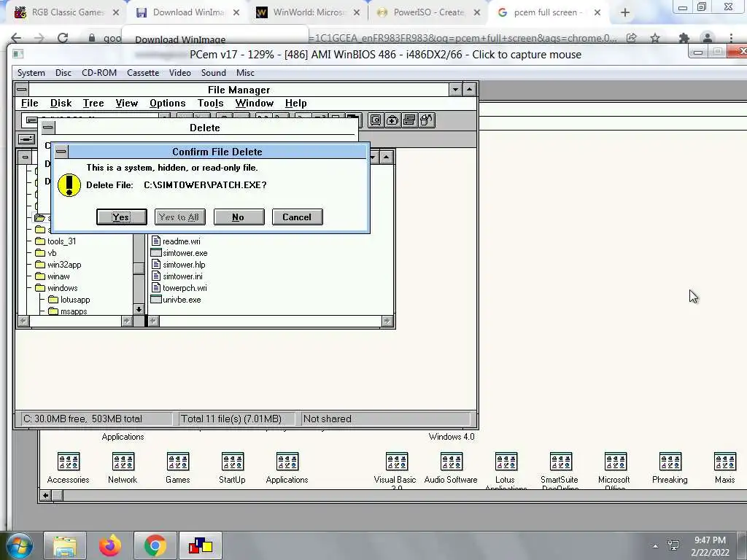Screen dimensions: 747x560
Task: Open the Phreaking program group icon
Action: (x=670, y=468)
